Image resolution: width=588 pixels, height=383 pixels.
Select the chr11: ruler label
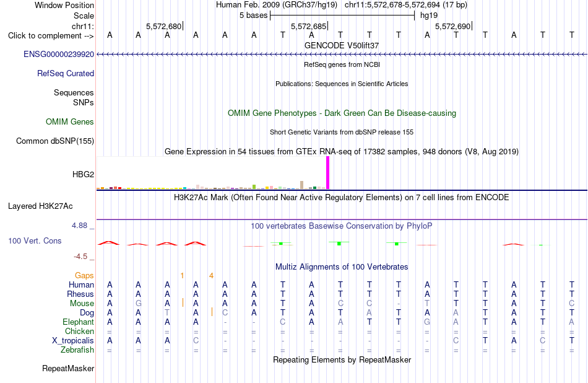(x=82, y=26)
